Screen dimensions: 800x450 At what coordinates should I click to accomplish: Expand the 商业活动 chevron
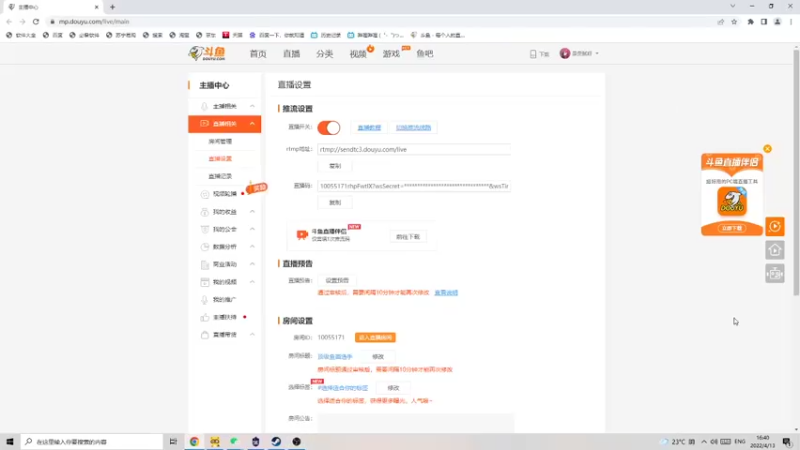252,264
